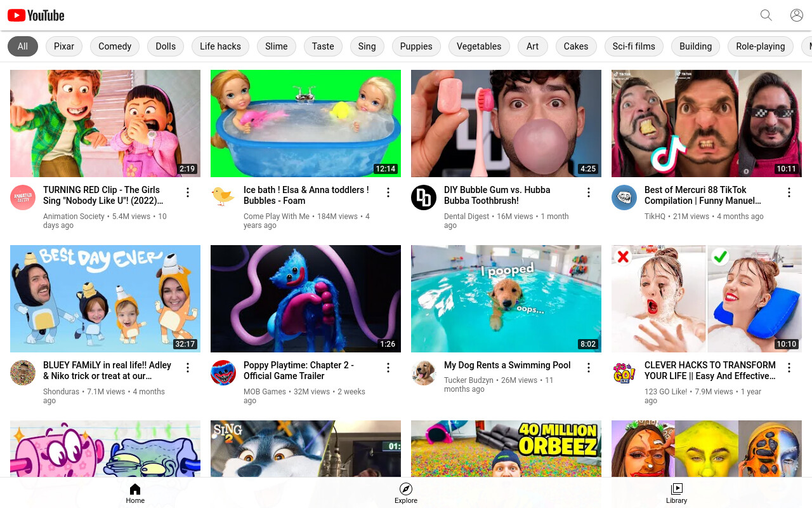The width and height of the screenshot is (812, 508).
Task: Open options menu for My Dog Rents video
Action: pos(589,368)
